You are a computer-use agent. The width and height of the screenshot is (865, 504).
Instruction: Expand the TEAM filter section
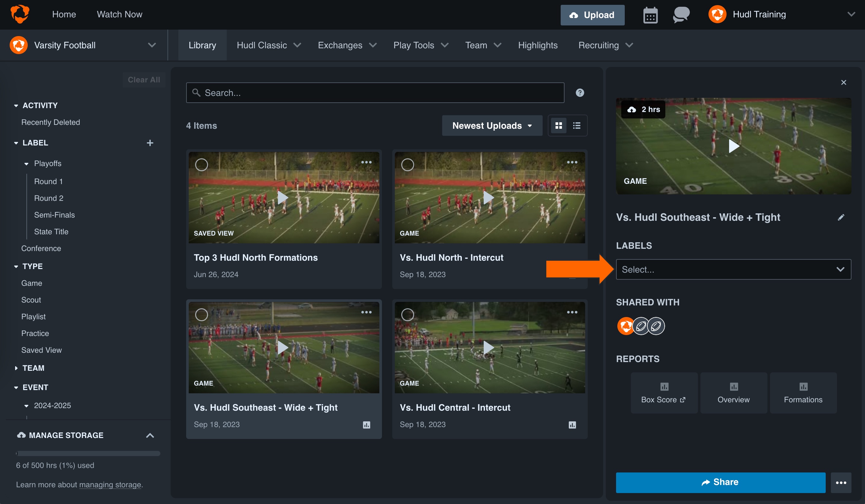pyautogui.click(x=33, y=368)
